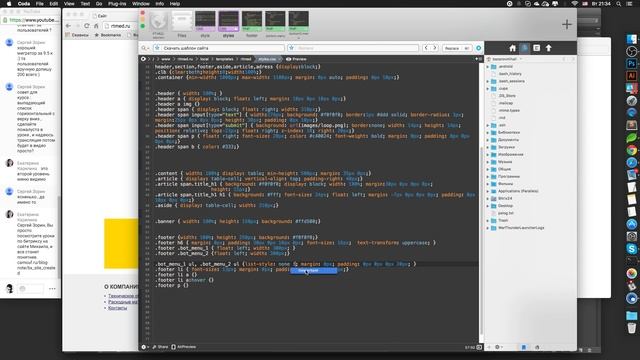Expand the .cups folder
Image resolution: width=640 pixels, height=360 pixels.
coord(488,89)
